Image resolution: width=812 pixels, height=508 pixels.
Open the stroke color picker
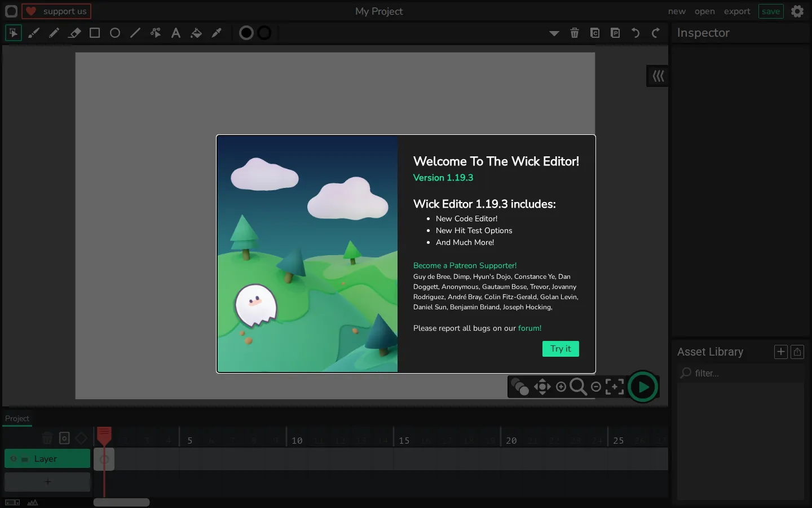pos(264,33)
